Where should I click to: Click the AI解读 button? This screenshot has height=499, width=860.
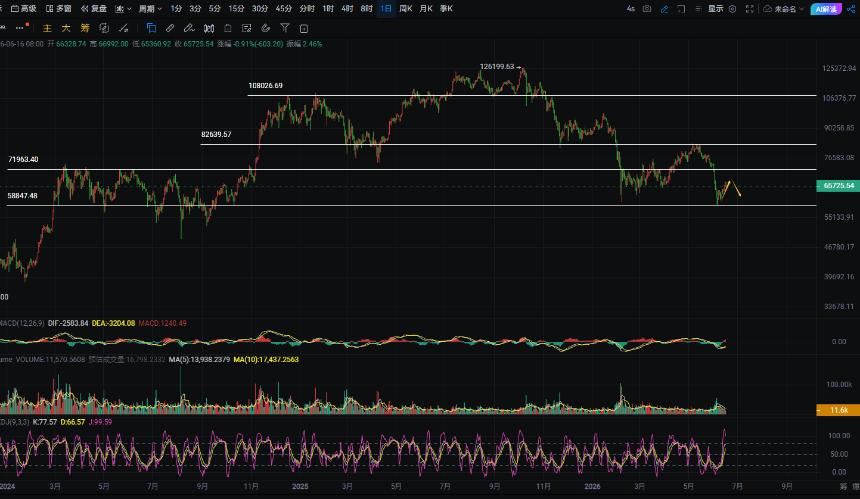click(826, 9)
